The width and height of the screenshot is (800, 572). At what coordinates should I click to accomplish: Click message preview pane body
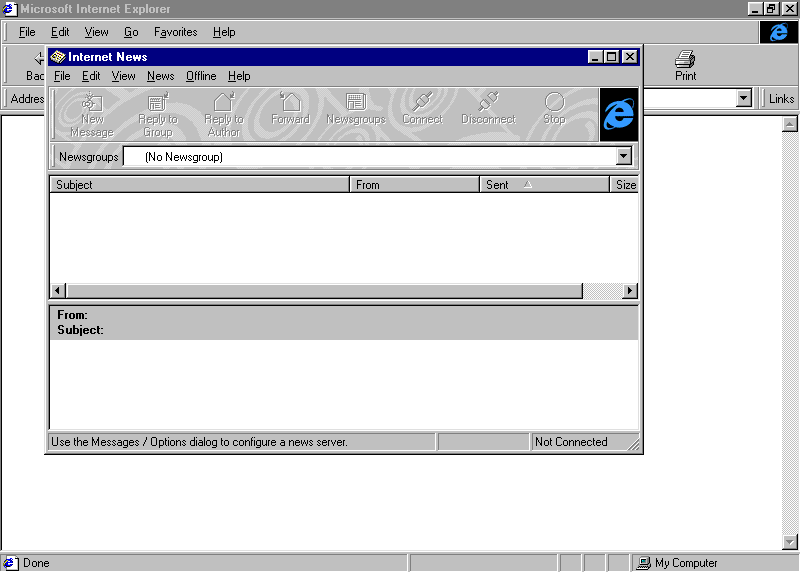344,385
